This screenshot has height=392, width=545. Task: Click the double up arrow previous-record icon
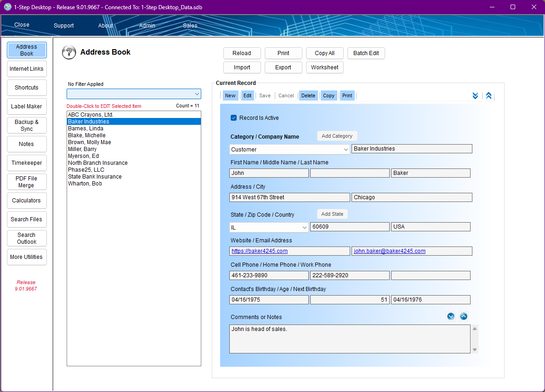point(488,95)
